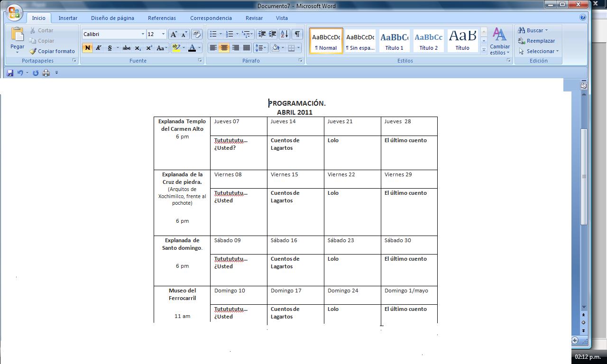Click the Copiar formato paintbrush icon
Image resolution: width=607 pixels, height=364 pixels.
pyautogui.click(x=33, y=51)
